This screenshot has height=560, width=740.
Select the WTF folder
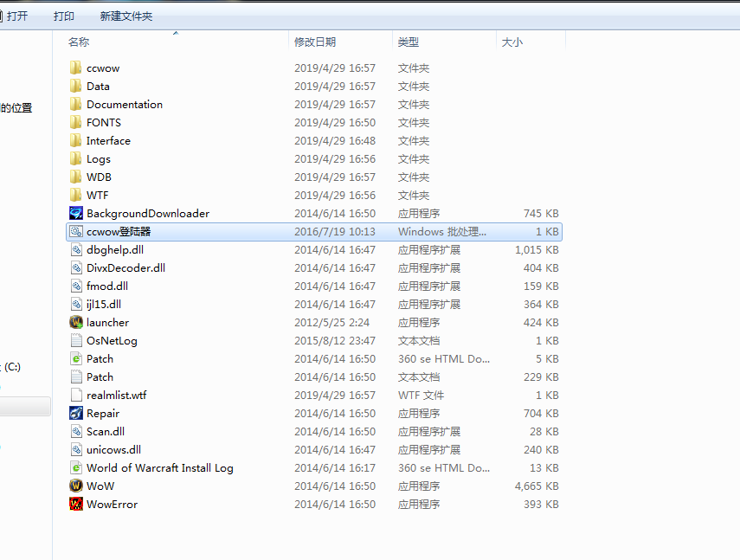pyautogui.click(x=93, y=195)
